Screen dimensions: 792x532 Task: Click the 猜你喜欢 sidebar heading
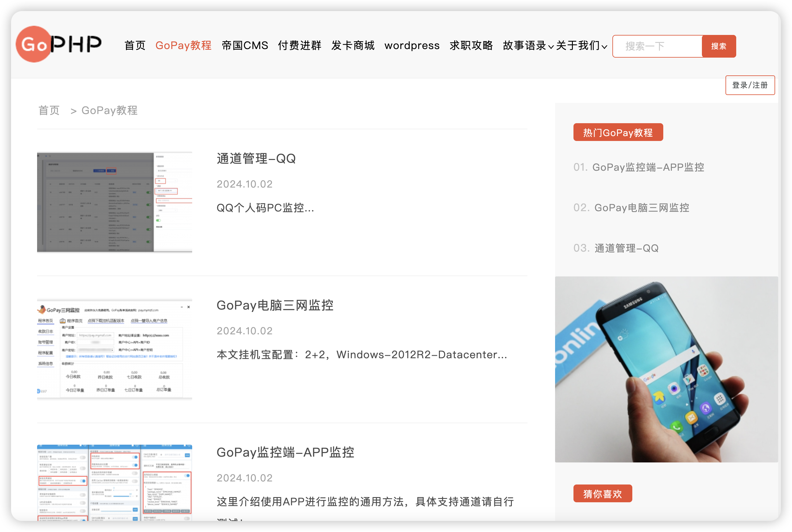[x=603, y=494]
